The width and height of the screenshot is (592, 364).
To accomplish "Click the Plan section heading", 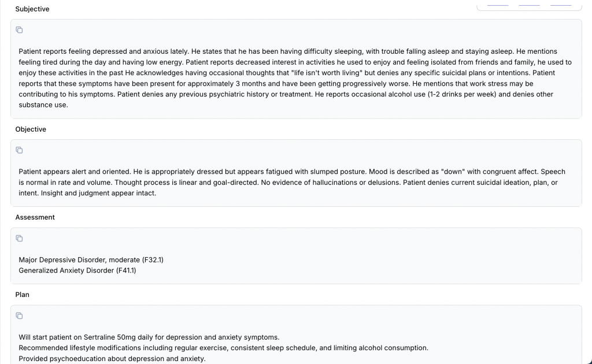I will (x=23, y=295).
